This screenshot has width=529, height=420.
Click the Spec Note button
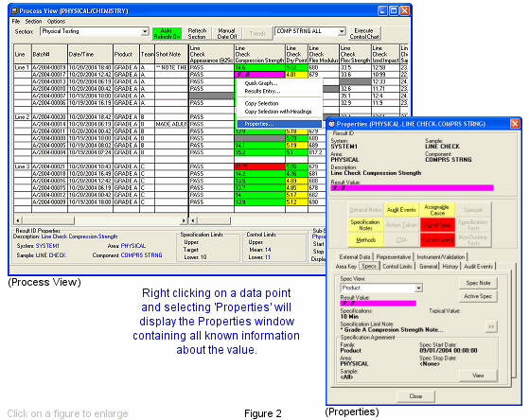478,283
